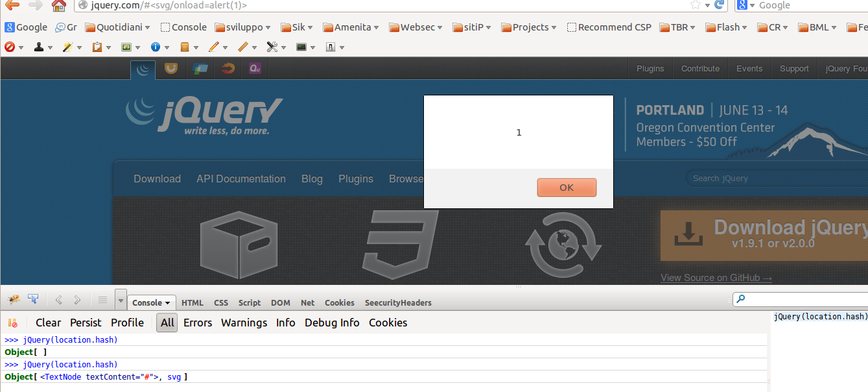Open the Web Developer Cookies person icon

tap(39, 47)
